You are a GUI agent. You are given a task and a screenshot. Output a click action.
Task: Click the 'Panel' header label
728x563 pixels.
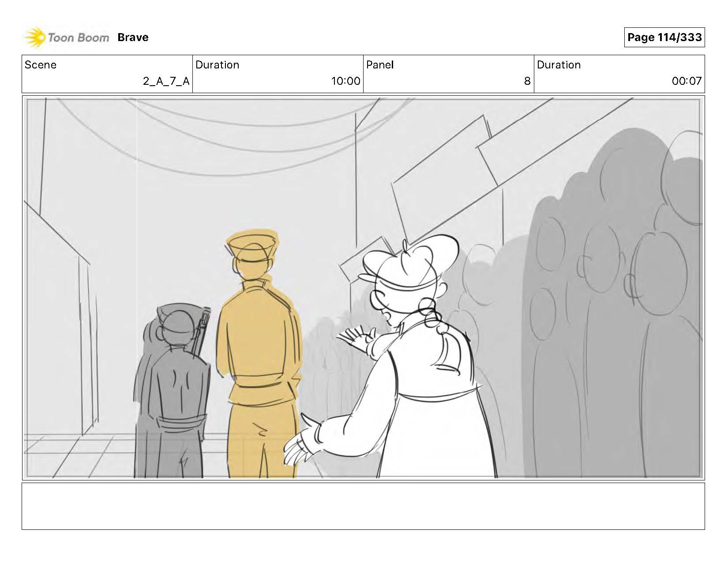tap(380, 65)
